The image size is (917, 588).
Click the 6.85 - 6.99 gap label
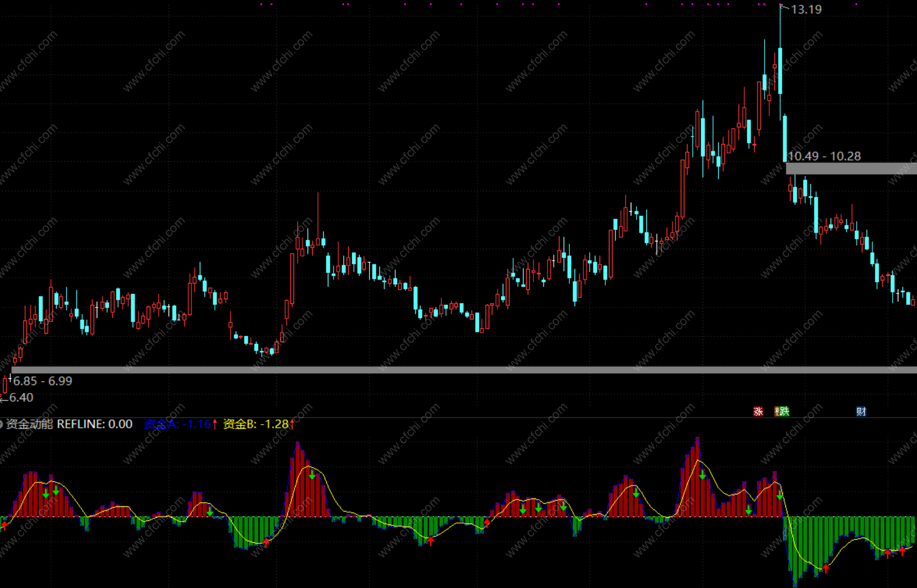point(43,381)
